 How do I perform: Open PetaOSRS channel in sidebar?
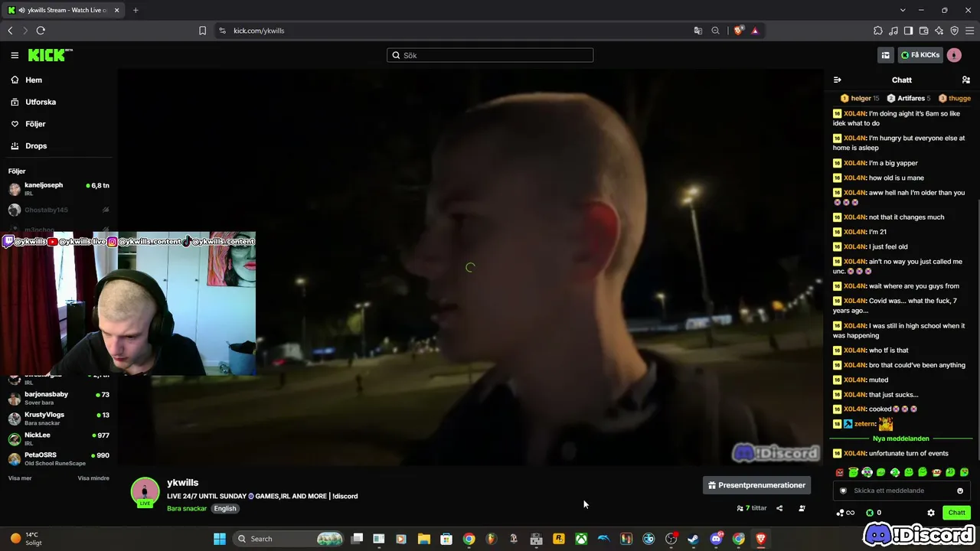pyautogui.click(x=60, y=459)
